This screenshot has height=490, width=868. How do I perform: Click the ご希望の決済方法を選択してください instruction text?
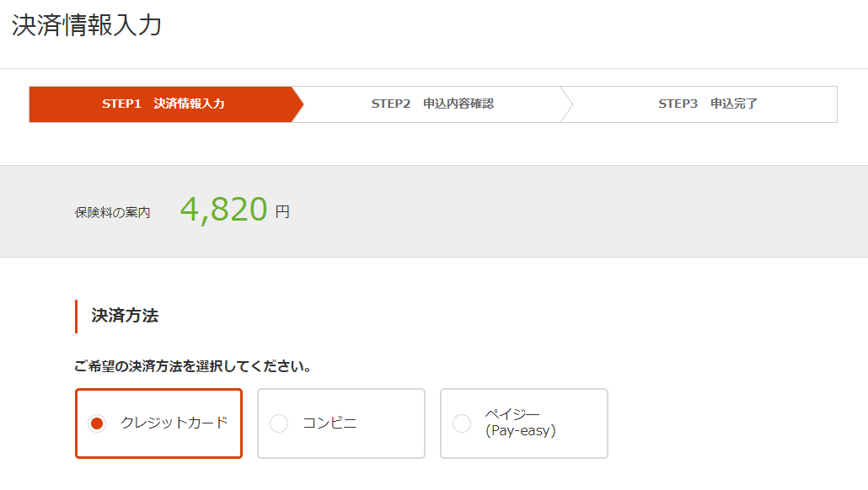tap(192, 367)
